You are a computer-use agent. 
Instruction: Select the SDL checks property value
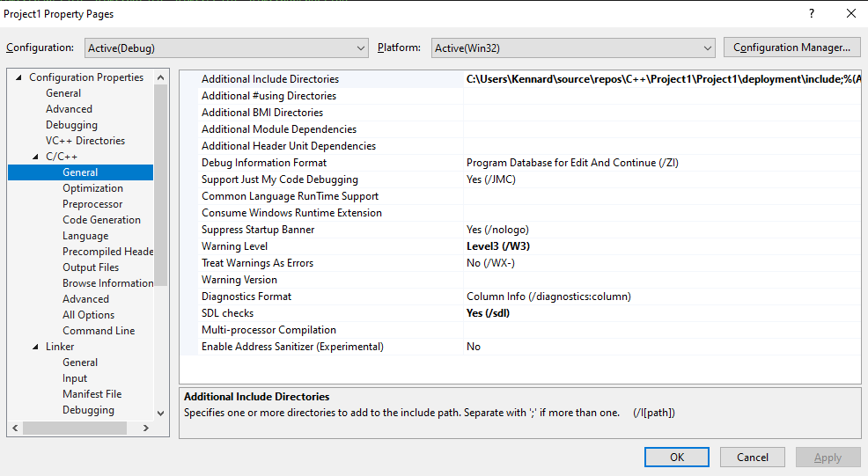tap(660, 313)
